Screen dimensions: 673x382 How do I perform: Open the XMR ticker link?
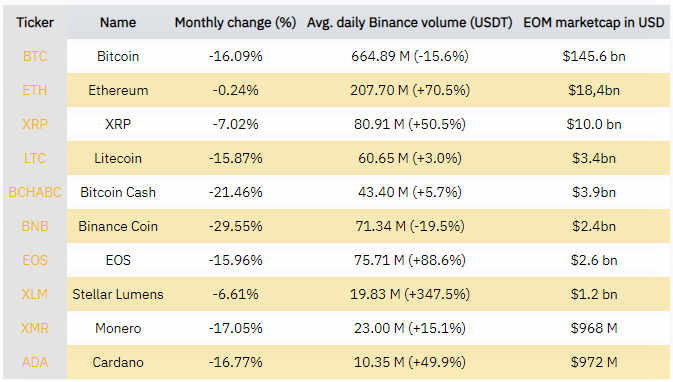[35, 328]
